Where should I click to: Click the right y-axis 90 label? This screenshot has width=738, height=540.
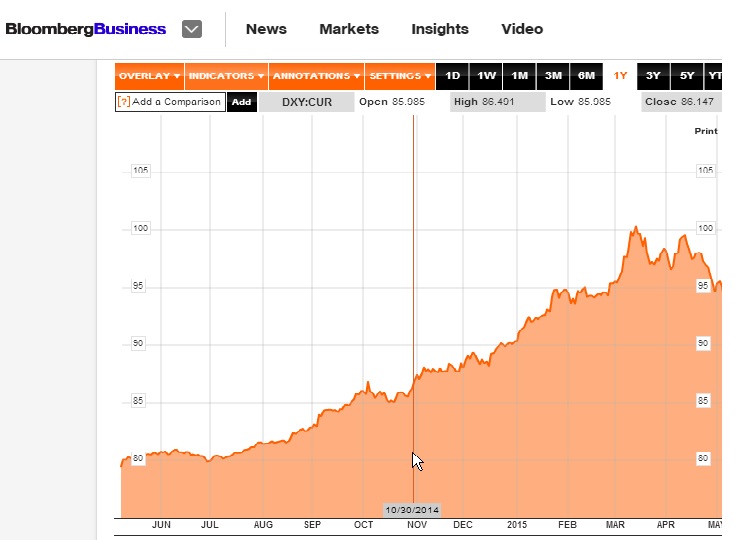pyautogui.click(x=703, y=343)
